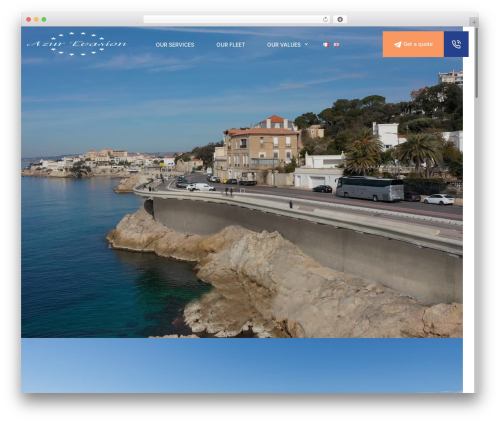
Task: Open the Our Fleet menu item
Action: coord(230,45)
